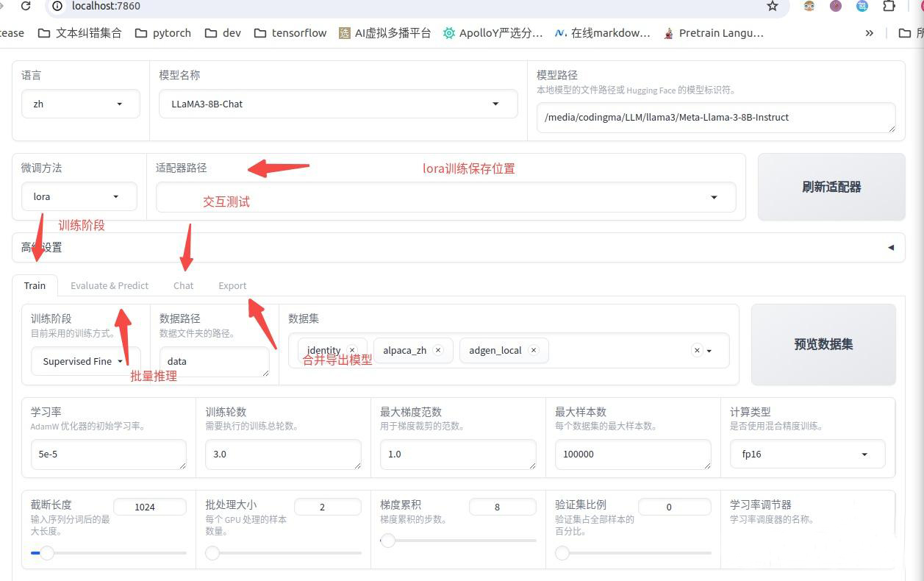Click the browser page reload icon
924x581 pixels.
pos(26,7)
